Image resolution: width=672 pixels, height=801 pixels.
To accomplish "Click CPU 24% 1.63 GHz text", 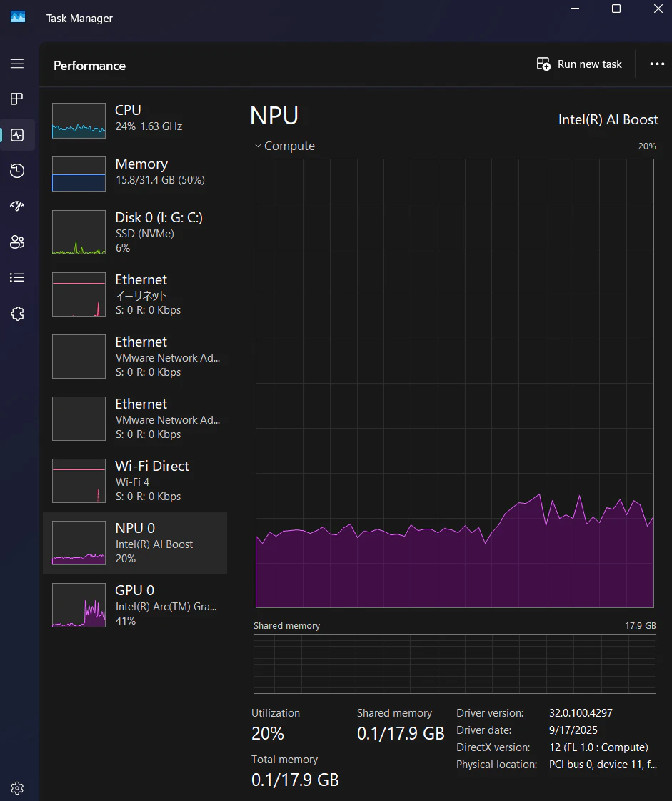I will pos(149,126).
